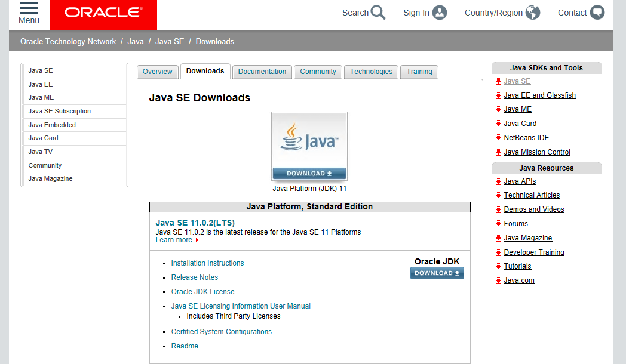Open the Java APIs resource link
The image size is (626, 364).
tap(520, 181)
